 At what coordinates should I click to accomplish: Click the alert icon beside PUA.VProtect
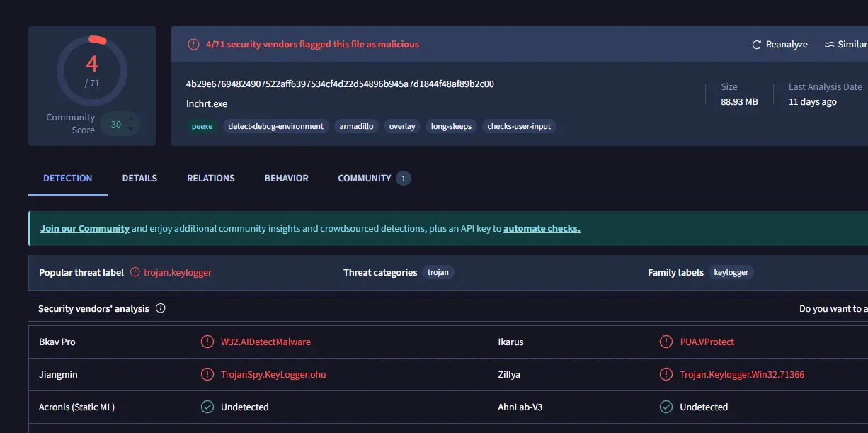tap(666, 342)
